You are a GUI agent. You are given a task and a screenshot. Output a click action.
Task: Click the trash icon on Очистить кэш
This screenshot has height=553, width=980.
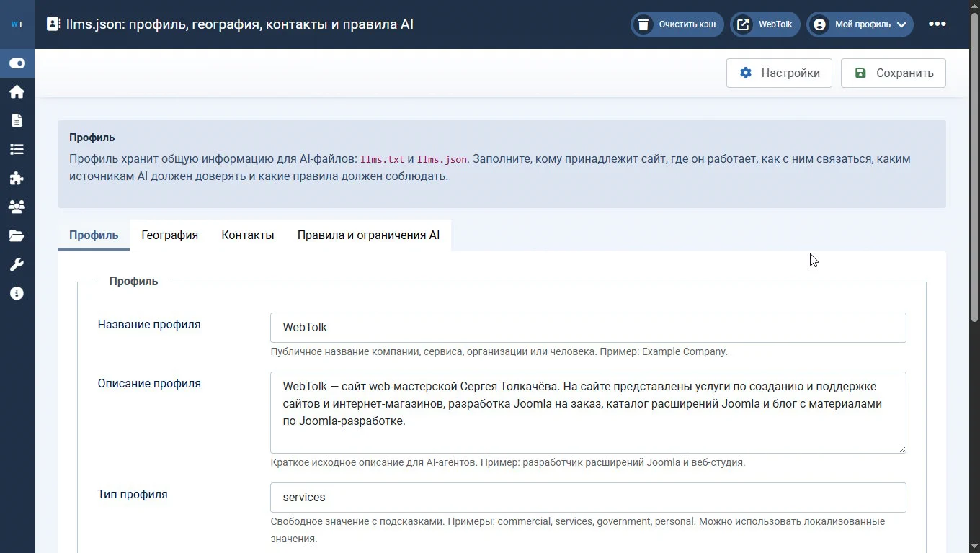point(643,24)
